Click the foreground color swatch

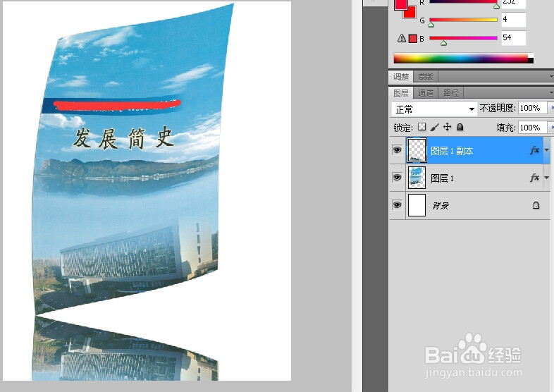tap(400, 4)
